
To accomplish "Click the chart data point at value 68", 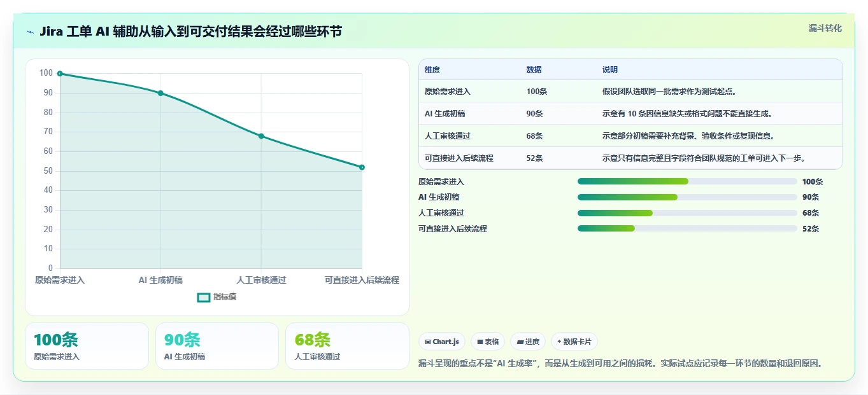I will 261,136.
